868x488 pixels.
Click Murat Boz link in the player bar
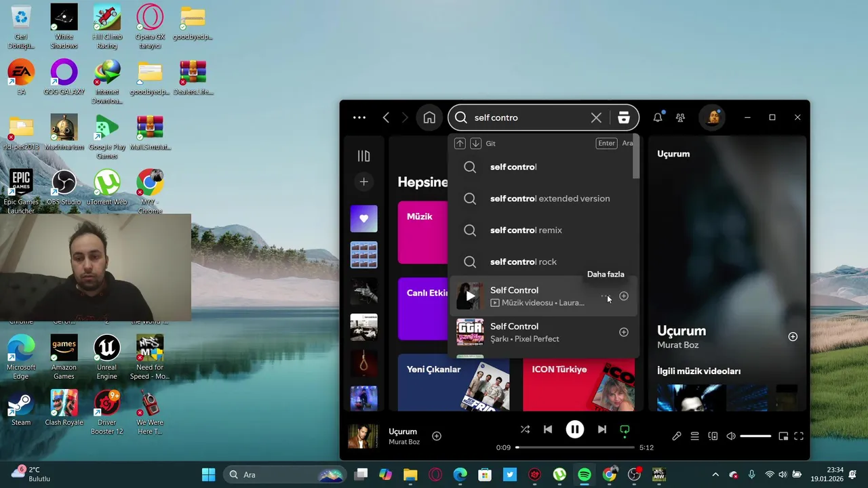click(404, 442)
